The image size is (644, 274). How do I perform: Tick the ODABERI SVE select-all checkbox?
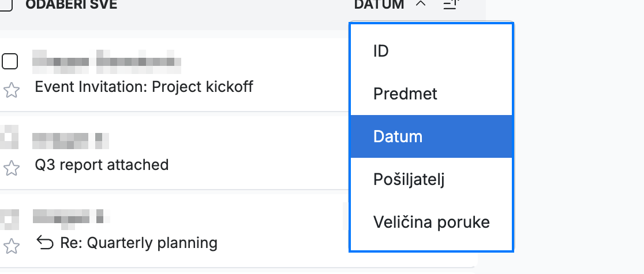(6, 5)
